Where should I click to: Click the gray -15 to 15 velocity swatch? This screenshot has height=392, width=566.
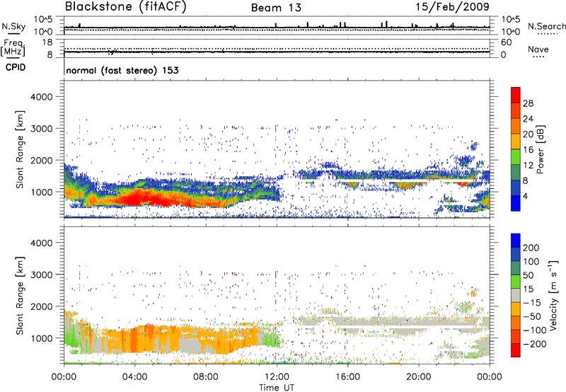point(516,296)
